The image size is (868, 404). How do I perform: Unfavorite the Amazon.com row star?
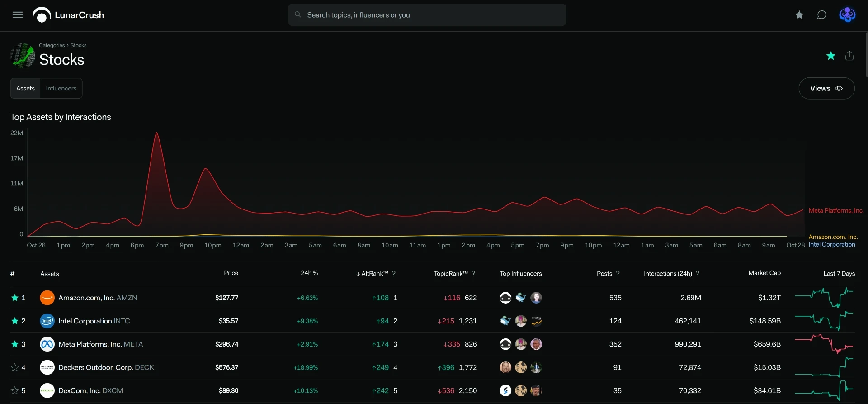pos(15,298)
